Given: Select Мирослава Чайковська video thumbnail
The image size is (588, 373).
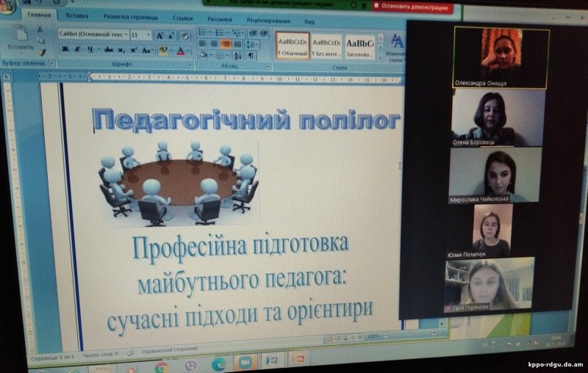Looking at the screenshot, I should click(495, 175).
